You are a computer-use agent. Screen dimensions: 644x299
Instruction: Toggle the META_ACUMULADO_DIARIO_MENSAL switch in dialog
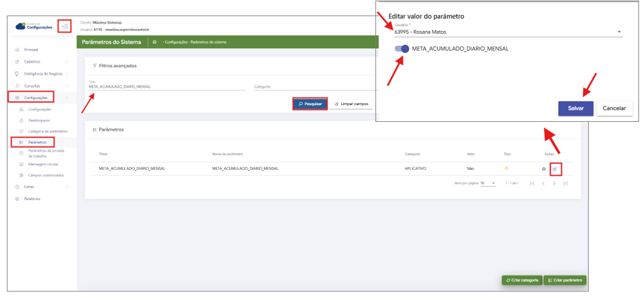pos(402,48)
